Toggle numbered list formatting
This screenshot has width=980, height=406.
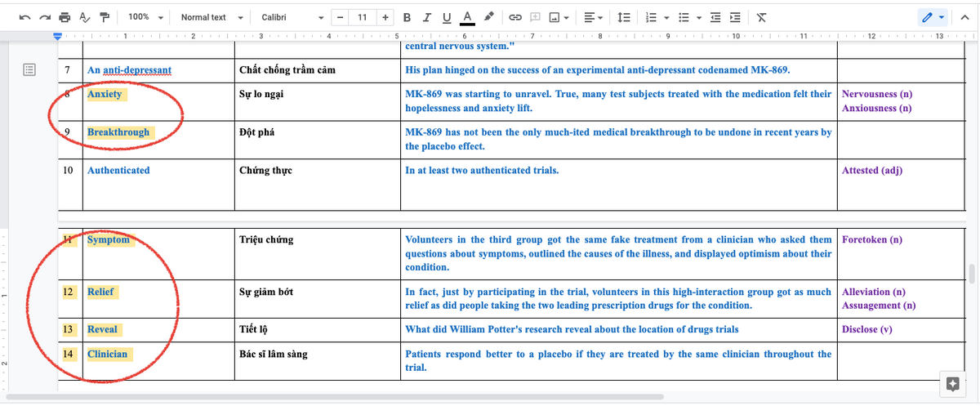point(649,17)
